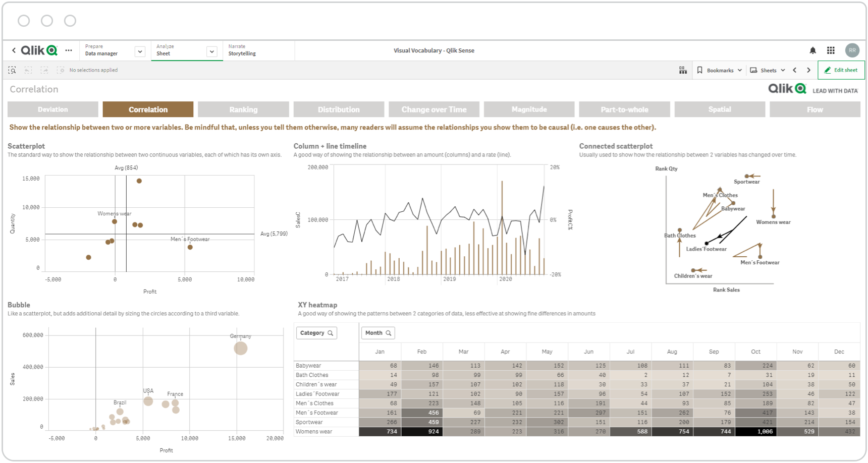
Task: Expand the Prepare Data manager dropdown
Action: coord(140,51)
